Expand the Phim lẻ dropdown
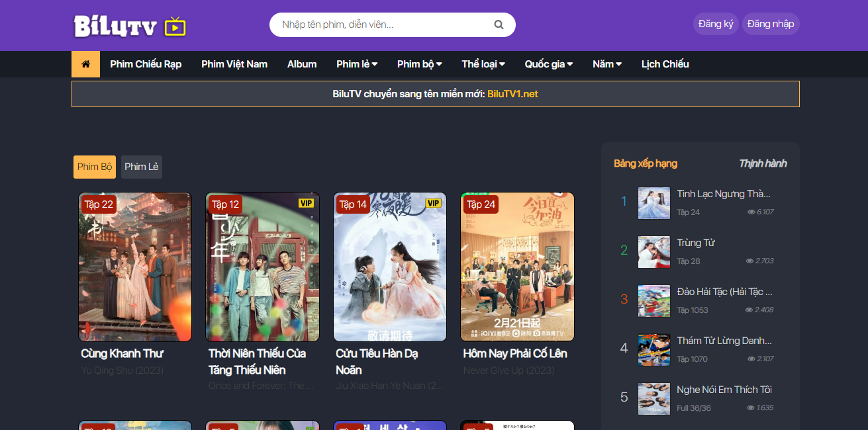 point(357,64)
